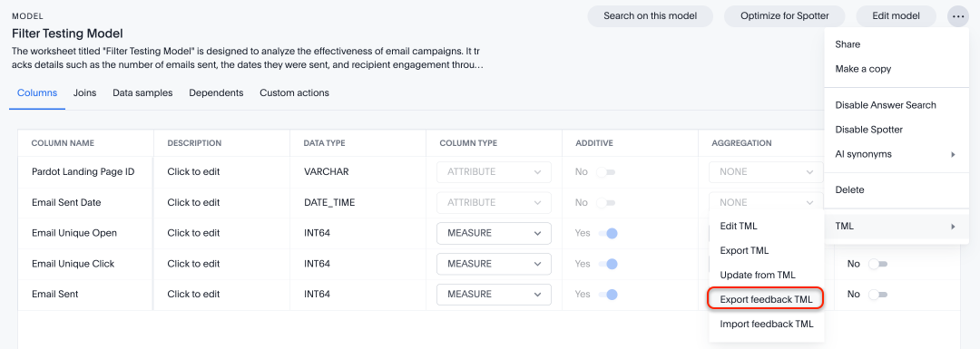980x349 pixels.
Task: Click the AGGREGATION column header
Action: pos(741,143)
